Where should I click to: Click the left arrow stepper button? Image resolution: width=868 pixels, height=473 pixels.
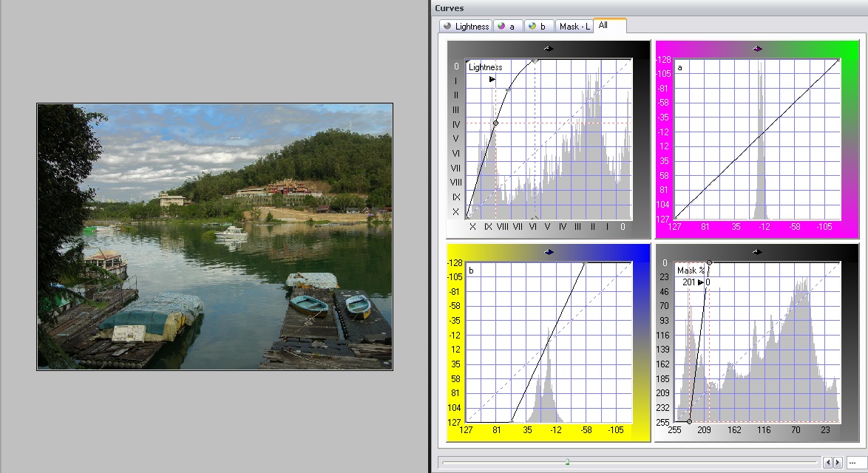(827, 463)
